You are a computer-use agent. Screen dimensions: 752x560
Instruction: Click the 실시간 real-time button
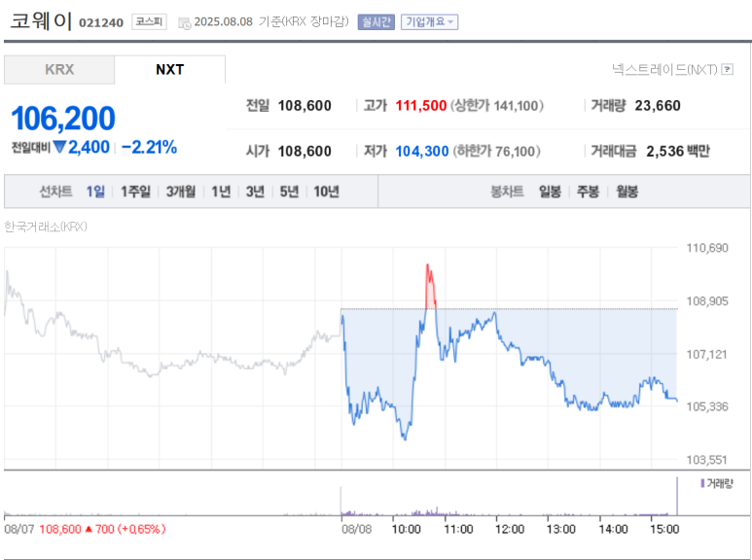(x=376, y=22)
